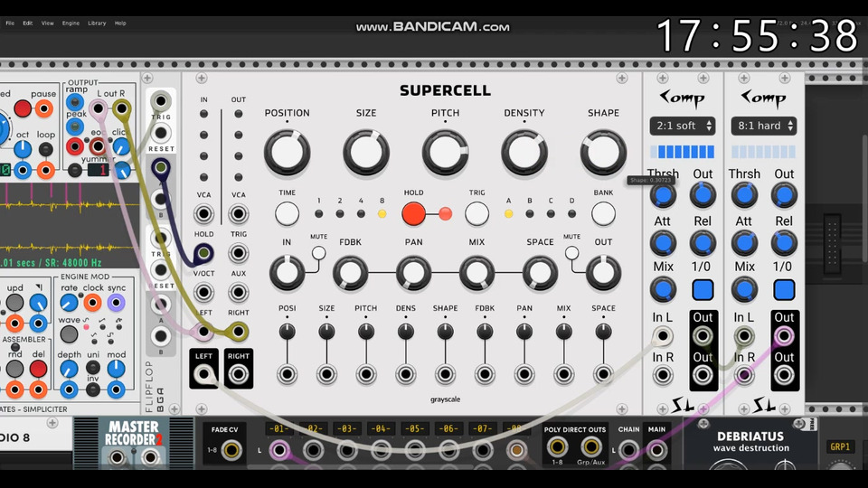Click the POSI CV attenuator knob
Image resolution: width=868 pixels, height=488 pixels.
[287, 332]
